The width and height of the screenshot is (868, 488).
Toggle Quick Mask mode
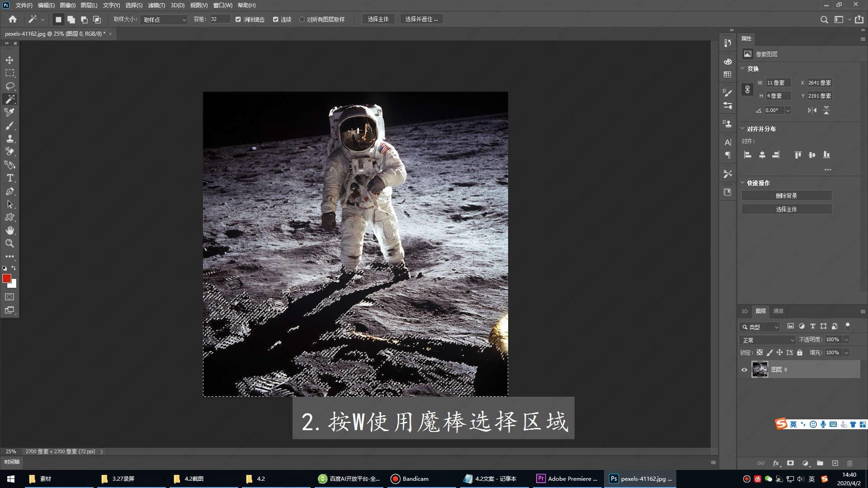point(9,297)
